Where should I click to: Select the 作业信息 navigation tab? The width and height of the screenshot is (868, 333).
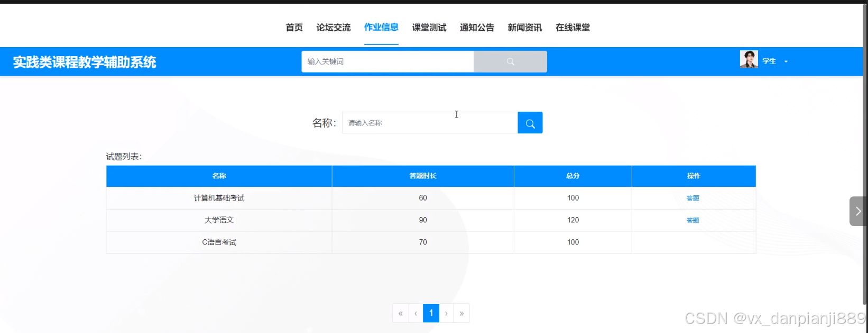pos(381,28)
